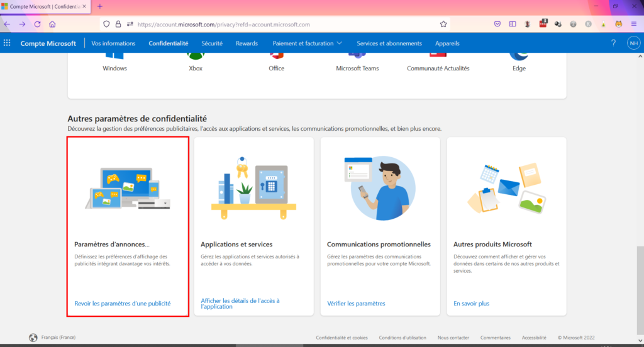Open Services et abonnements
The image size is (644, 347).
tap(389, 43)
